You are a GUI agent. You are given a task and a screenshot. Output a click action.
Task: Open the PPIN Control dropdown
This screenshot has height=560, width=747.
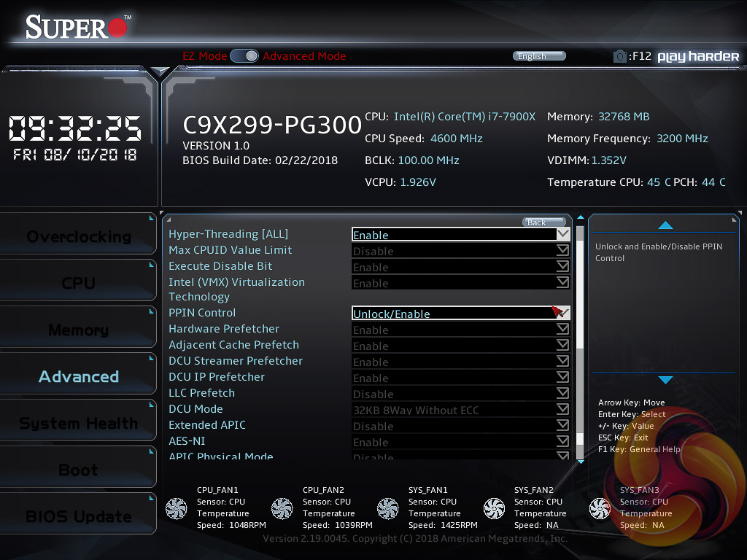click(461, 314)
